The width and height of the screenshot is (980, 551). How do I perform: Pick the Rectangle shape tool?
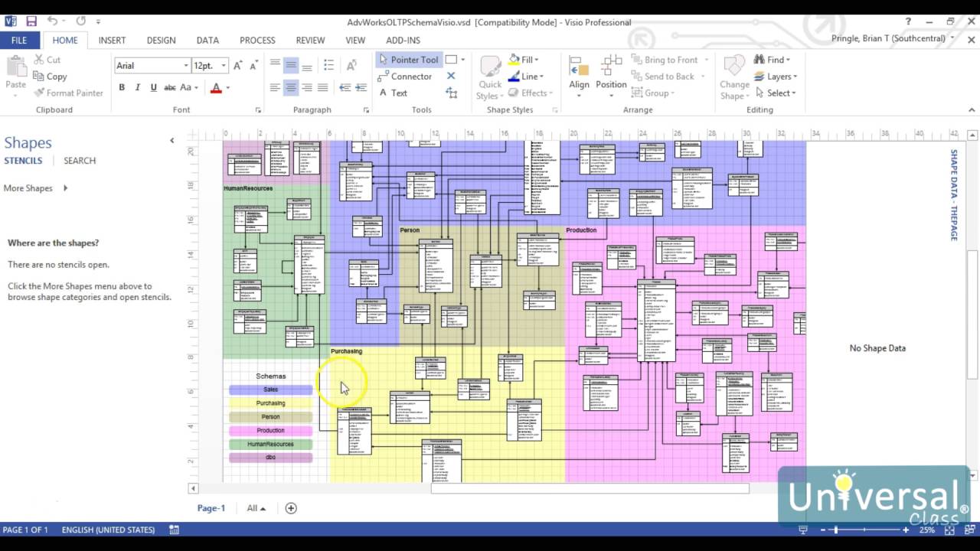[x=451, y=60]
